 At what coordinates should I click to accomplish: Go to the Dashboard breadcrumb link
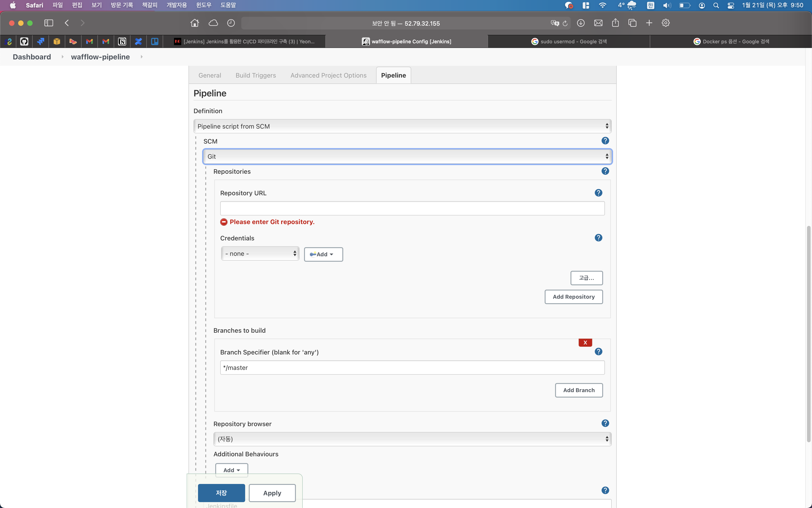(32, 57)
